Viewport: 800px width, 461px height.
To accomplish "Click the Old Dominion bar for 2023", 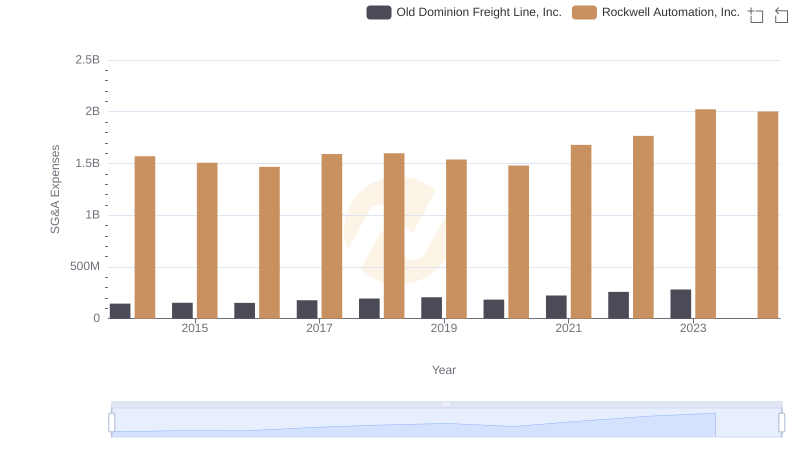I will coord(681,304).
